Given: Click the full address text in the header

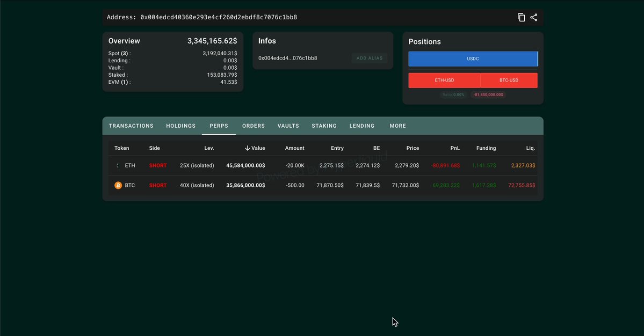Looking at the screenshot, I should [x=219, y=17].
